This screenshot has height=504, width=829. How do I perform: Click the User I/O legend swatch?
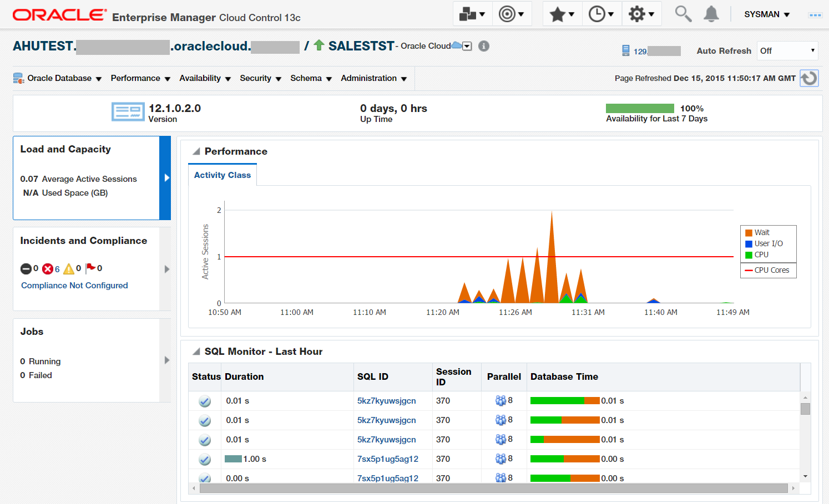749,244
